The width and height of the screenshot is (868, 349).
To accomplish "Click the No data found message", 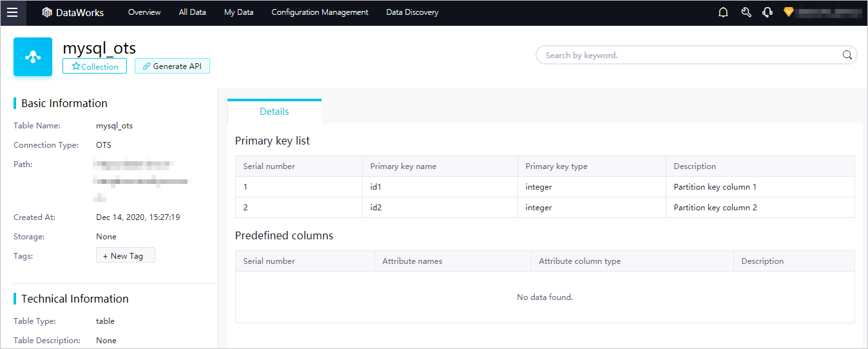I will click(x=545, y=297).
